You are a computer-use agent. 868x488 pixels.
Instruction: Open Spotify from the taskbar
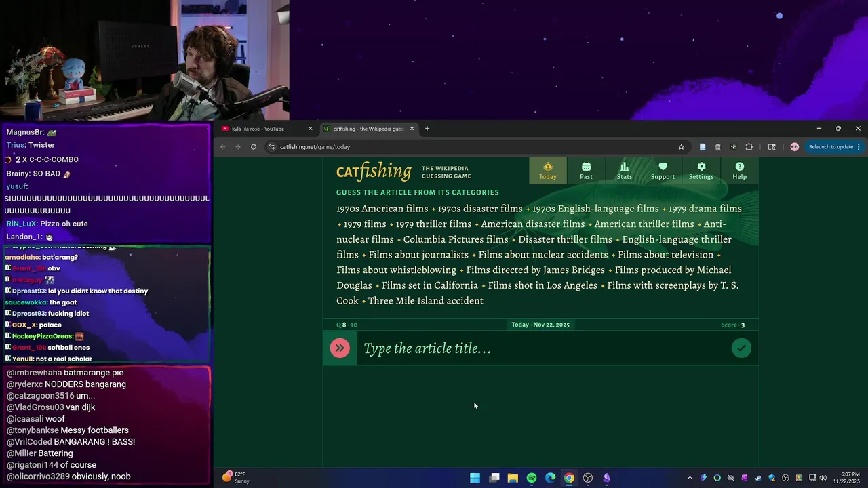click(x=532, y=478)
